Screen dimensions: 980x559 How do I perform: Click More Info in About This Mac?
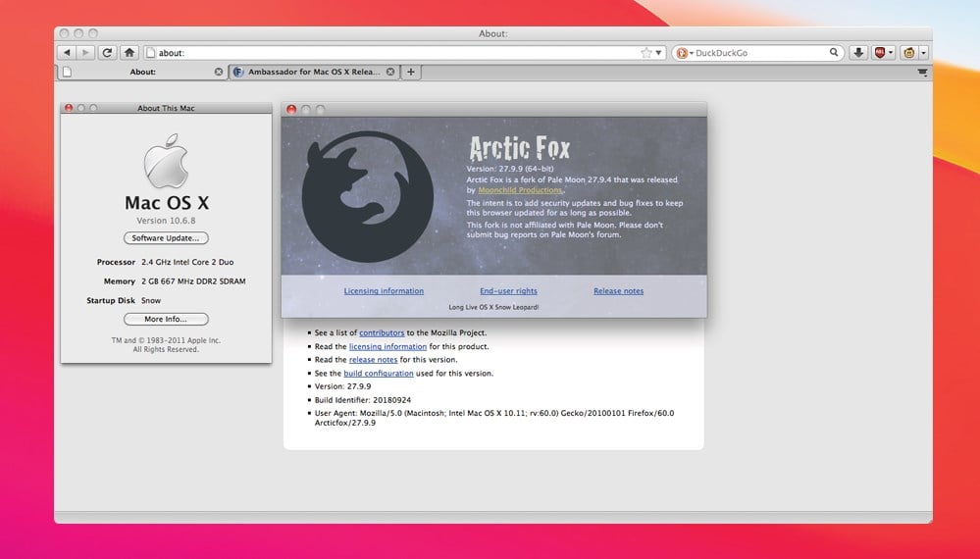point(166,319)
